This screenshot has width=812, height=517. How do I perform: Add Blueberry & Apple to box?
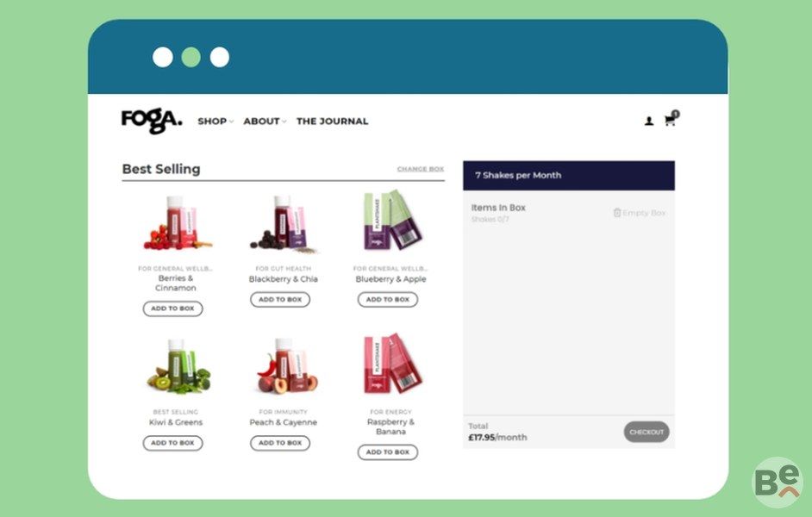click(388, 300)
